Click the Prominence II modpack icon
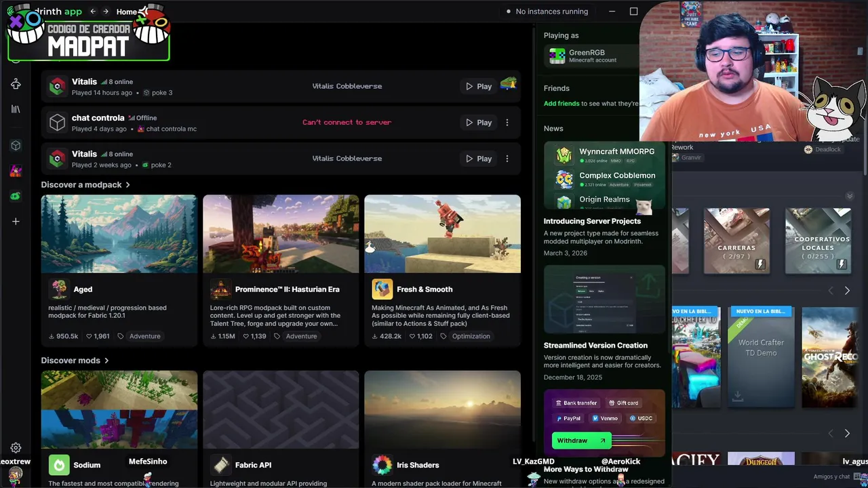This screenshot has width=868, height=488. (x=220, y=289)
